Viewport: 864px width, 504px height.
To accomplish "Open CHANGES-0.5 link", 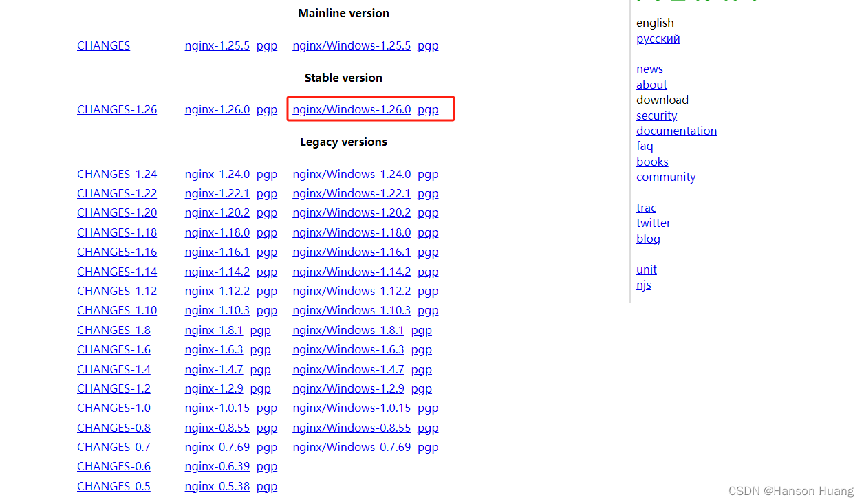I will (x=114, y=486).
